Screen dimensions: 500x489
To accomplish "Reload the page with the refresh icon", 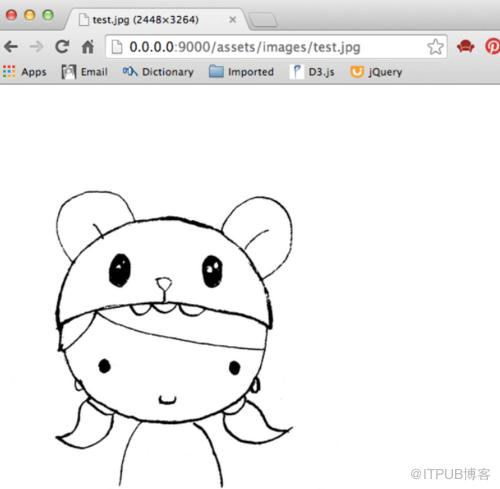I will (62, 47).
